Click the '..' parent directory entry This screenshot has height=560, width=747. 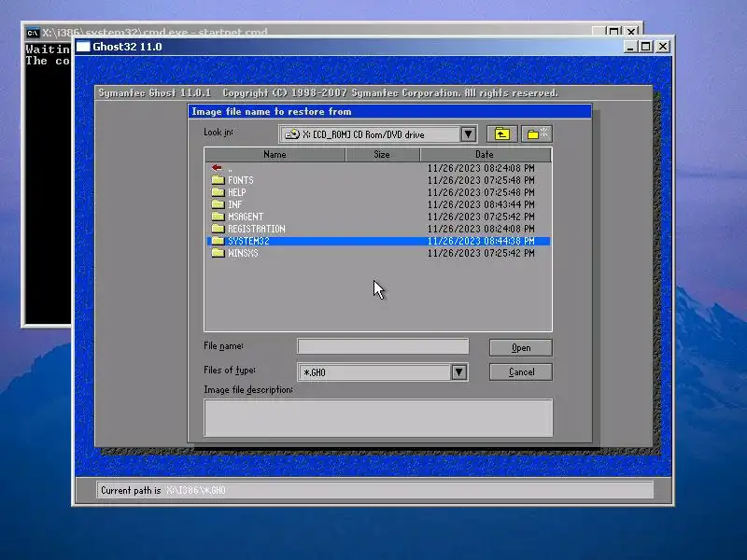click(230, 168)
